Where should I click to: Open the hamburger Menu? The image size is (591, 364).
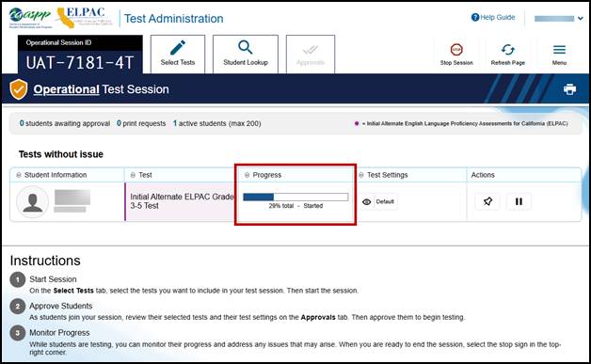[x=559, y=54]
